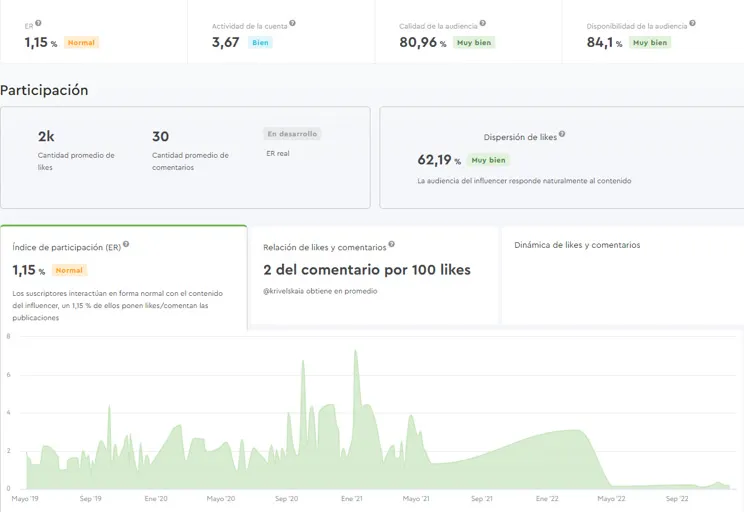Image resolution: width=744 pixels, height=512 pixels.
Task: Click Muy bien badge next to 80,96 %
Action: coord(474,43)
